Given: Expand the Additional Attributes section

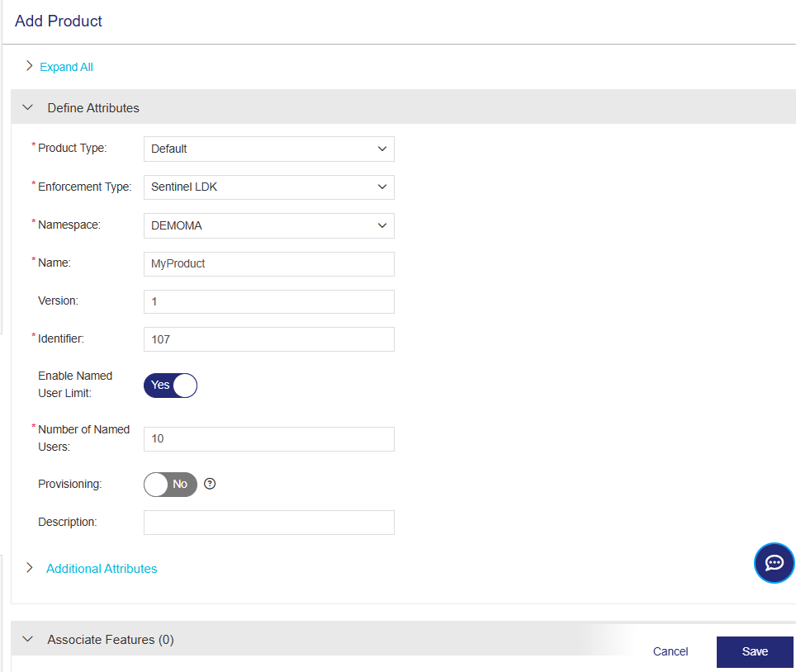Looking at the screenshot, I should point(101,568).
